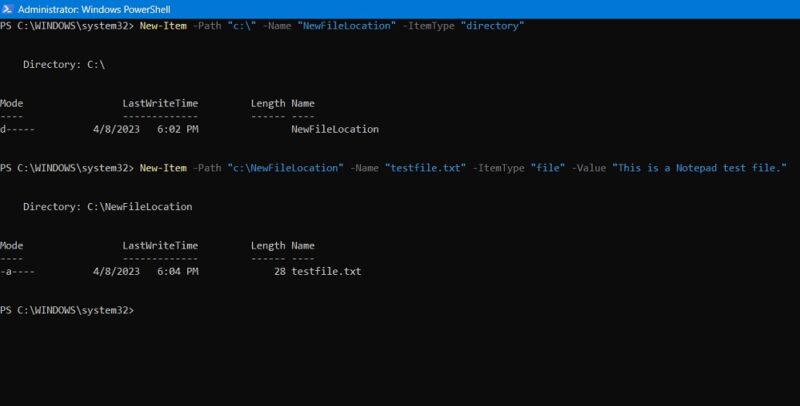Viewport: 800px width, 406px height.
Task: Click the PowerShell icon in the title bar
Action: 8,8
